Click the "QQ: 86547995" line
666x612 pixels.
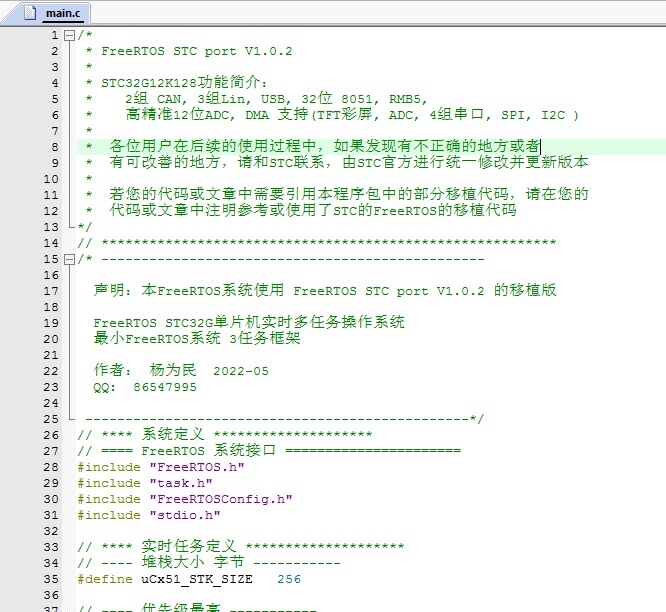click(x=145, y=387)
